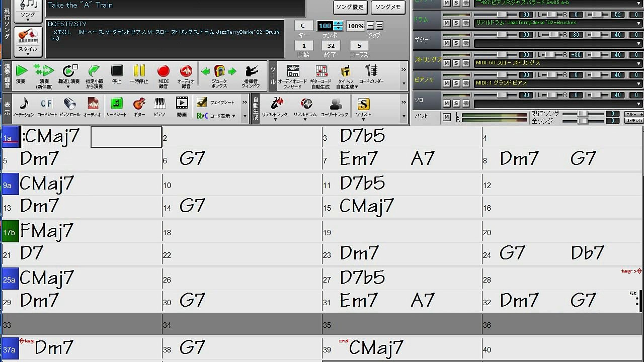Solo the ソロ track
Viewport: 644px width, 362px height.
(x=456, y=103)
